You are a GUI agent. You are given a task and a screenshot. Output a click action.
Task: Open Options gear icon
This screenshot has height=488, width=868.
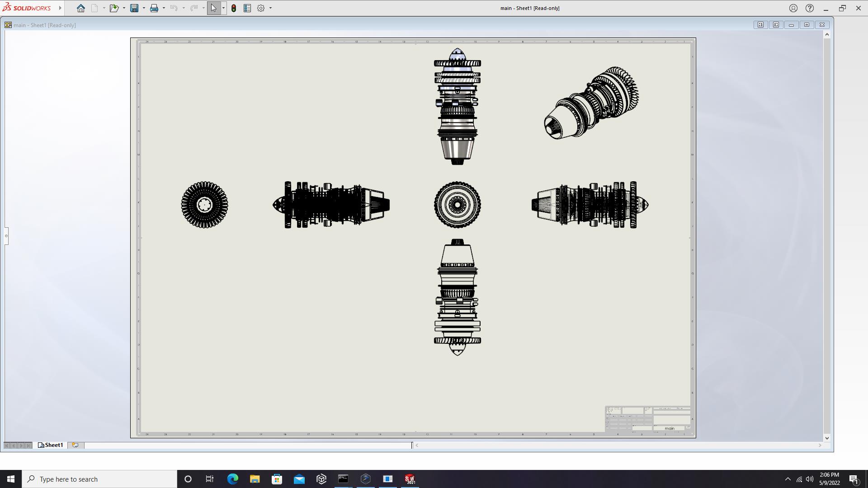[x=261, y=8]
